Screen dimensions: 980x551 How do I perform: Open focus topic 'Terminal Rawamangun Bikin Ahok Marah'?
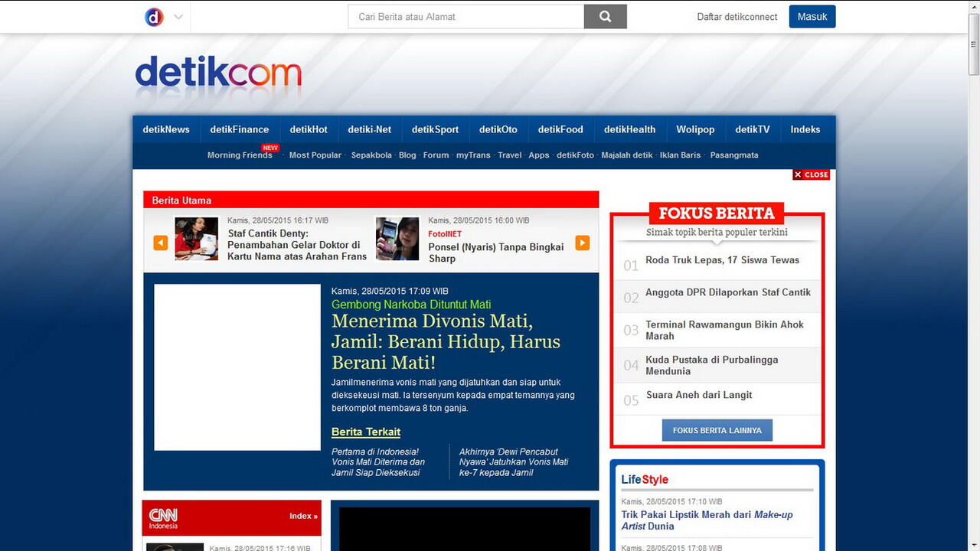click(x=724, y=330)
